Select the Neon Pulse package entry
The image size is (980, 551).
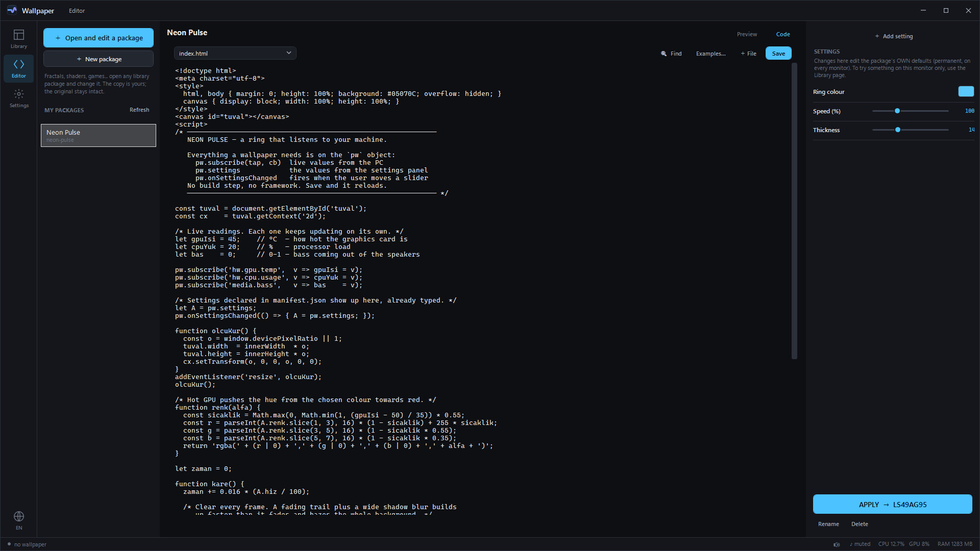(99, 135)
